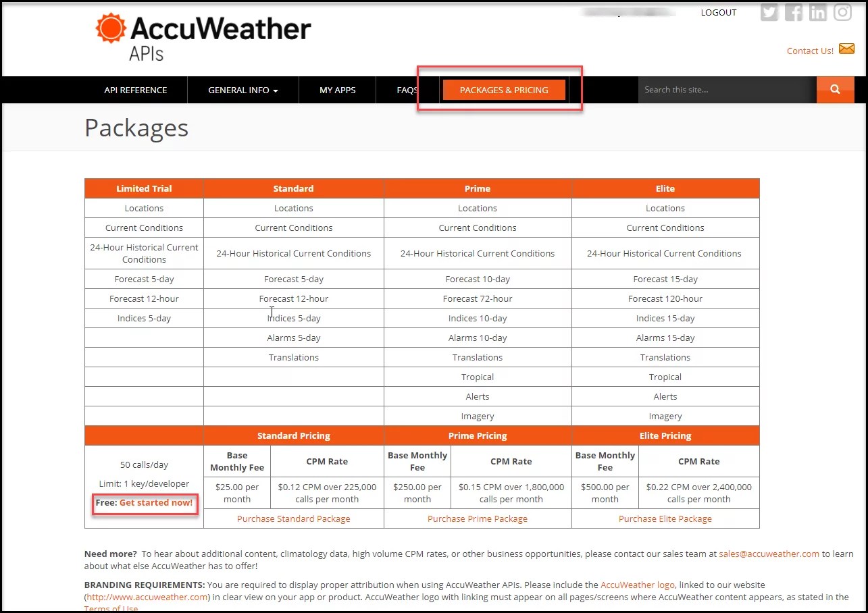
Task: Click the Limited Trial column header
Action: point(144,188)
